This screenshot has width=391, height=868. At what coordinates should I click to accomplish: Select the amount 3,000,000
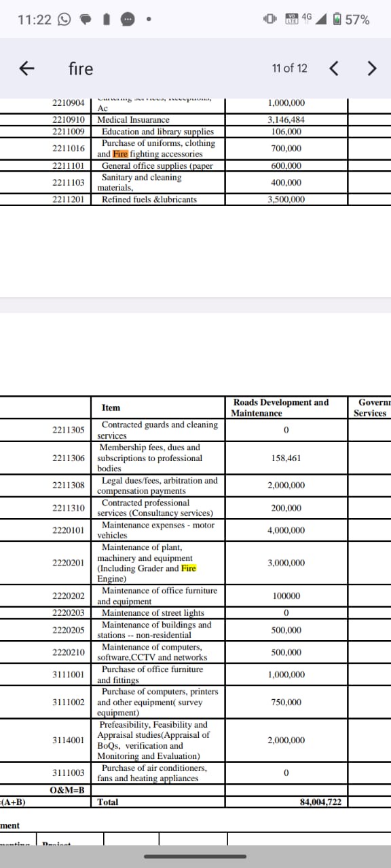click(x=286, y=563)
